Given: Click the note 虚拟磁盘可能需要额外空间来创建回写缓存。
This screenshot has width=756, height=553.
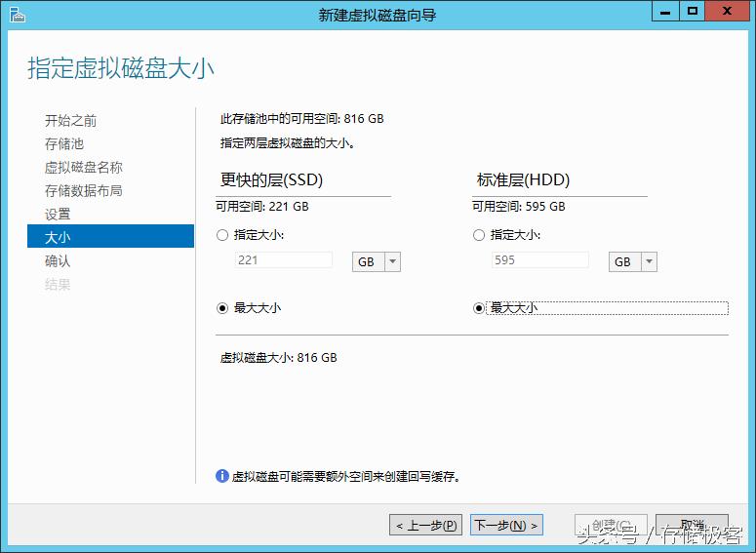Looking at the screenshot, I should (x=346, y=476).
